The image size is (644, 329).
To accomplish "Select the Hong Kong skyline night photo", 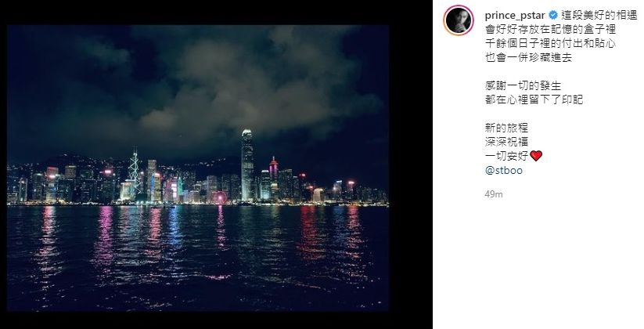I will click(197, 168).
